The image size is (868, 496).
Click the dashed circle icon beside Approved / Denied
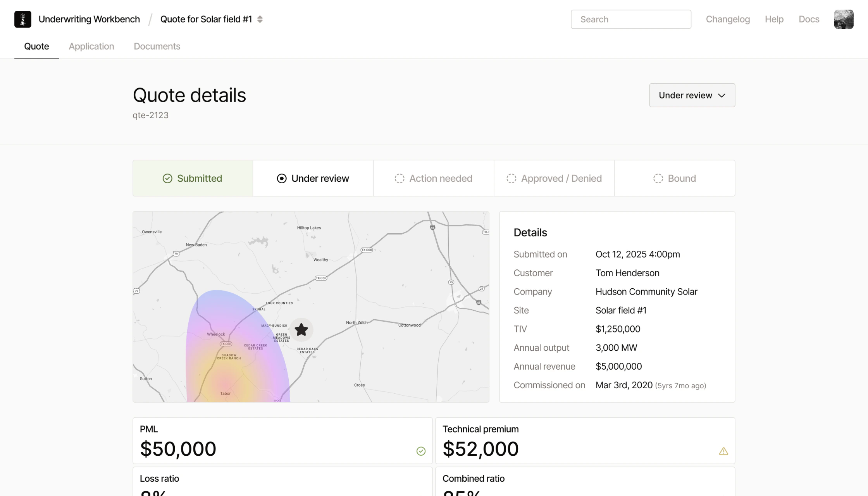coord(511,178)
